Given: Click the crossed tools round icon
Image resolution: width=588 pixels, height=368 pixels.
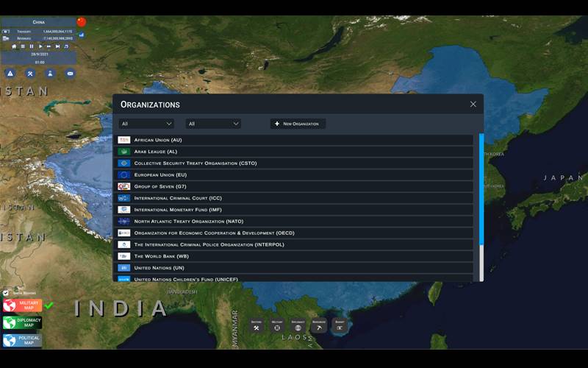Looking at the screenshot, I should (x=30, y=74).
